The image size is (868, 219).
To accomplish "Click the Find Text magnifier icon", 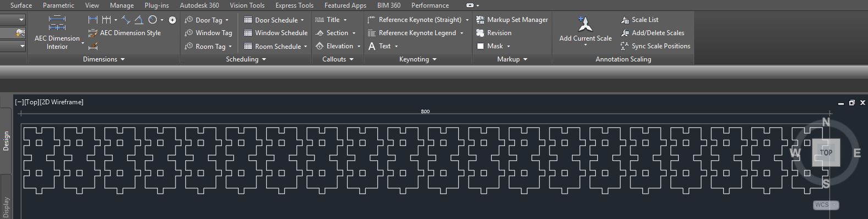I will (20, 33).
